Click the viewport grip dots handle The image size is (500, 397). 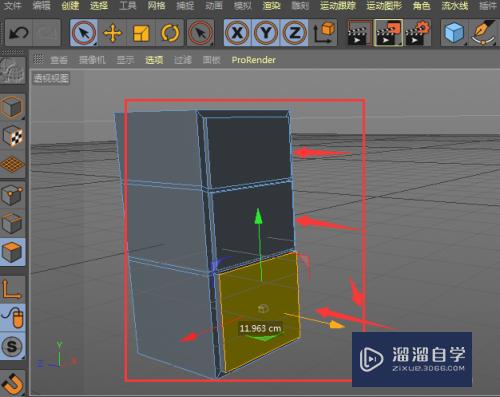click(x=39, y=59)
